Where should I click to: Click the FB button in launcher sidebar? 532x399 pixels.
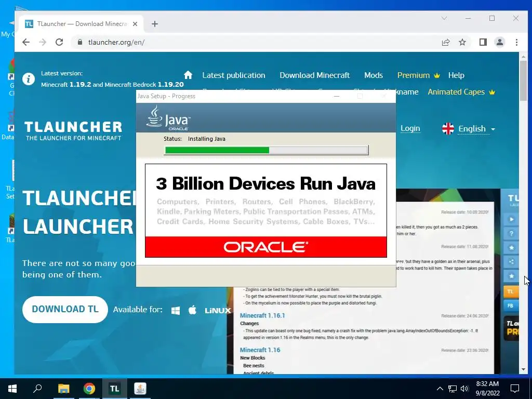pyautogui.click(x=511, y=305)
